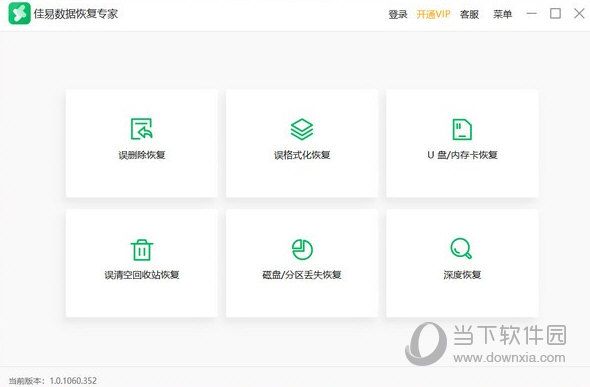590x387 pixels.
Task: Click the 佳易数据恢复专家 app logo
Action: 19,14
